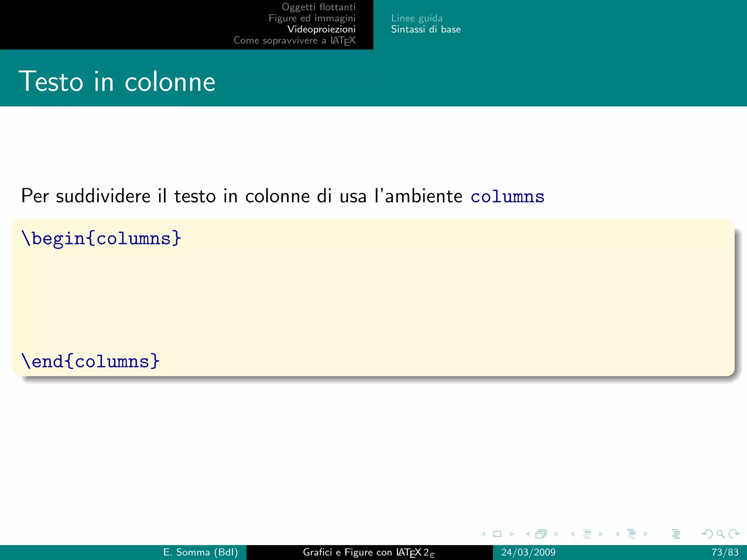Click the \begin{columns} code line

(101, 238)
